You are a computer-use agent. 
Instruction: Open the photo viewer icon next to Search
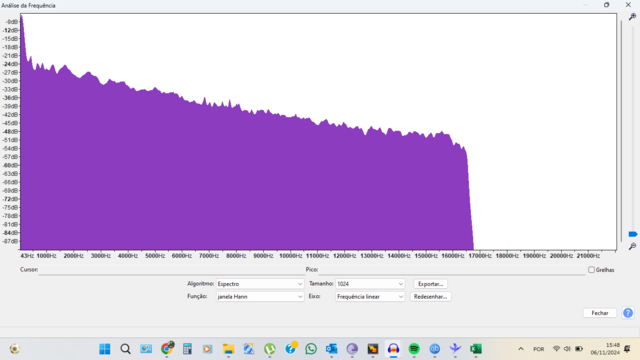pyautogui.click(x=146, y=349)
